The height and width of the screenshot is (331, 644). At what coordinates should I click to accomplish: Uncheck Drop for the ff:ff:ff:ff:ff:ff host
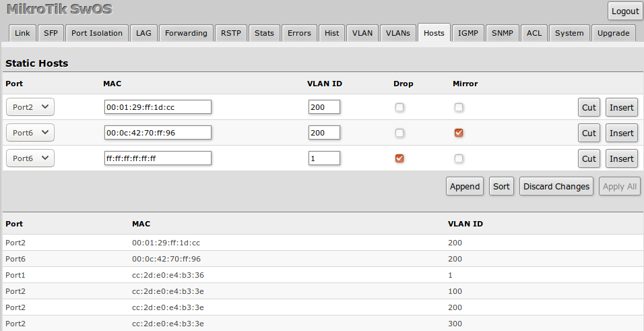point(399,158)
